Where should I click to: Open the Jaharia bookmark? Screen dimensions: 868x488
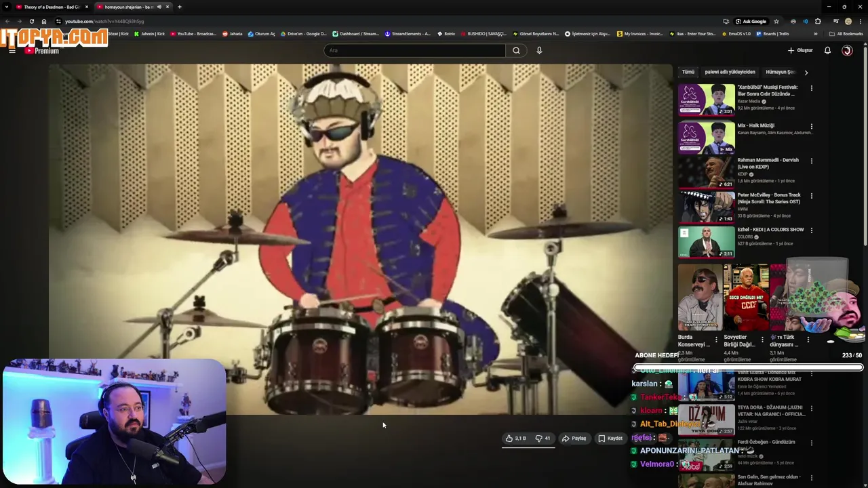[x=233, y=33]
